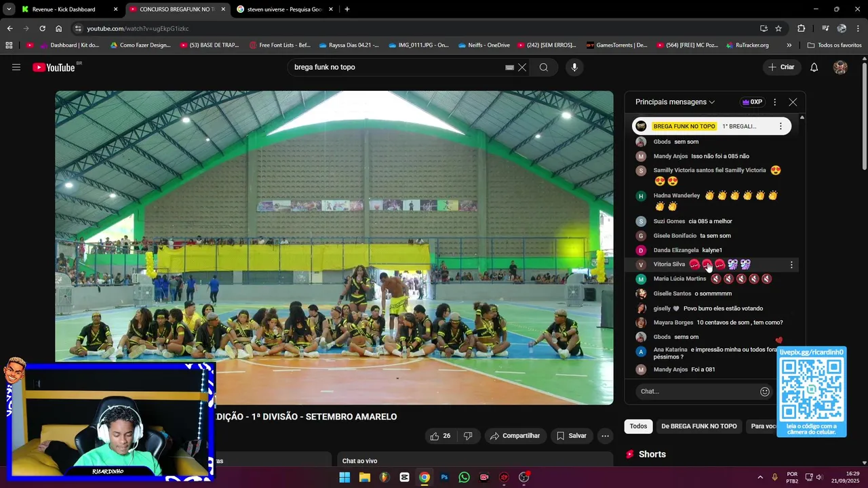Click the video player area
Screen dimensions: 868x488
tap(334, 247)
